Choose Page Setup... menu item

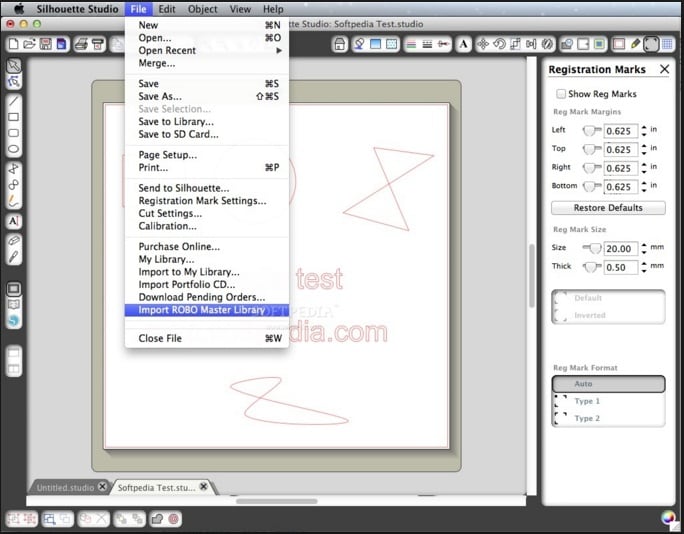(207, 155)
